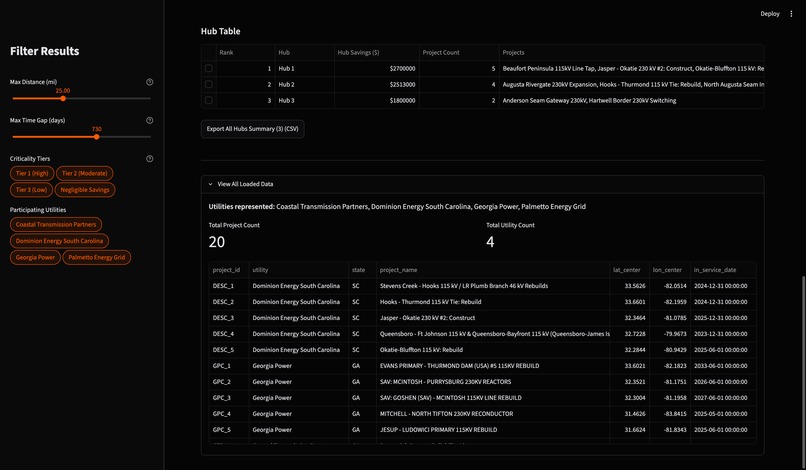
Task: Sort loaded data by lon_center header
Action: [x=670, y=270]
